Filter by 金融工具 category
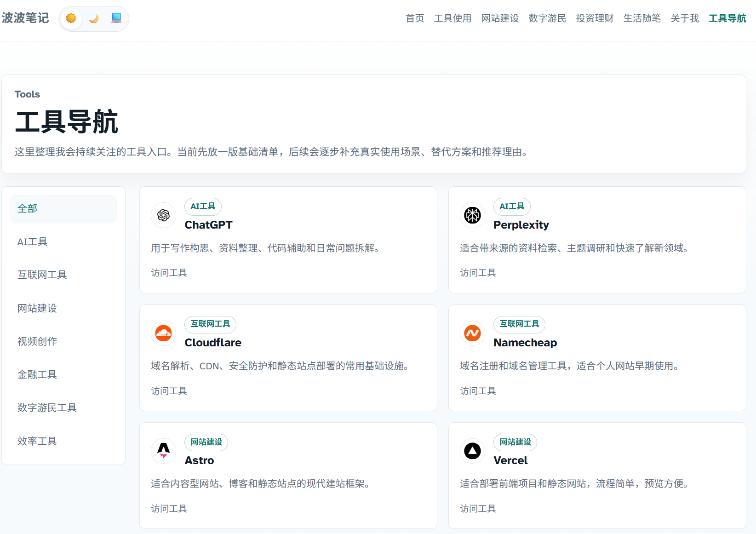 coord(63,375)
